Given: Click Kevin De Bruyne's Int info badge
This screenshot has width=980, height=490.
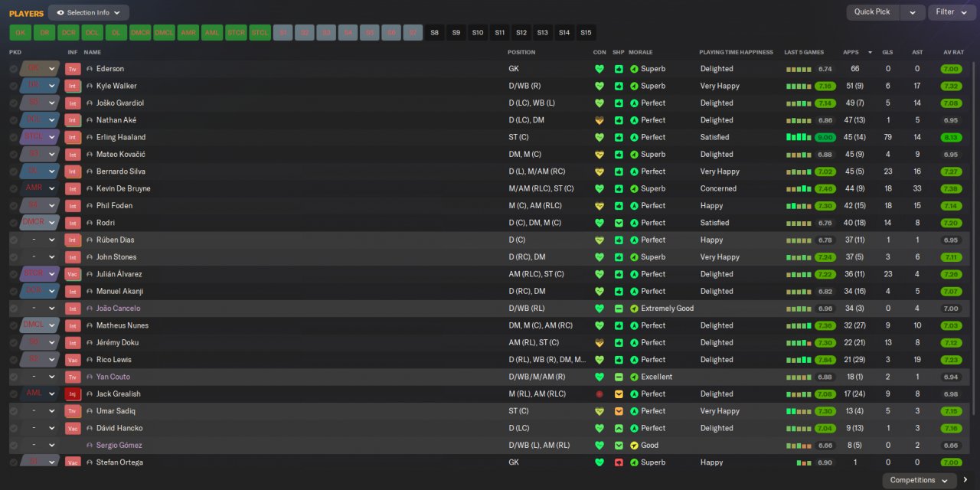Looking at the screenshot, I should click(x=73, y=188).
